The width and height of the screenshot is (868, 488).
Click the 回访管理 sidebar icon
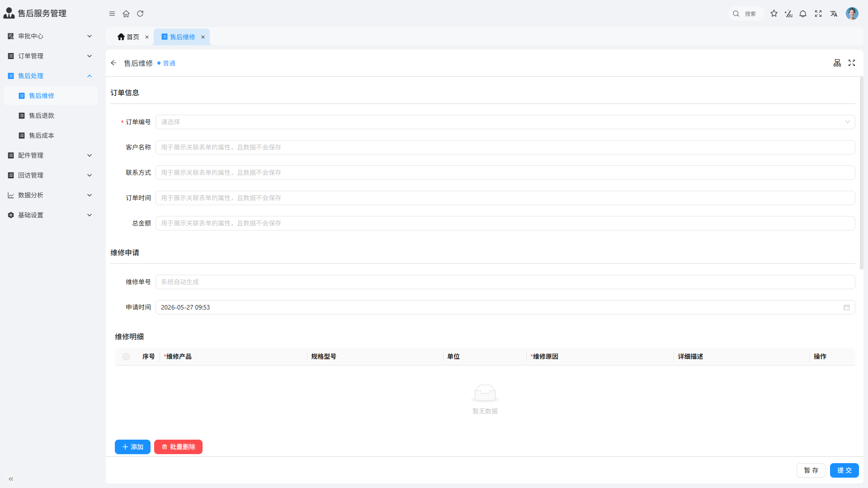(11, 175)
